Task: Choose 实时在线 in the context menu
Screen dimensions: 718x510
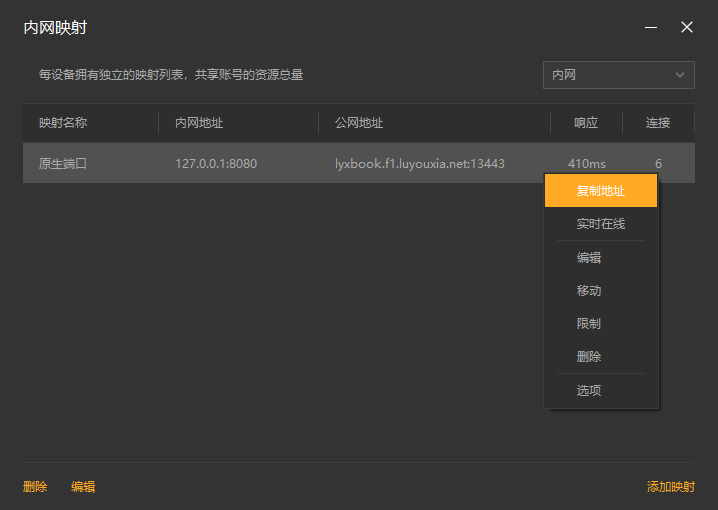Action: pos(601,224)
